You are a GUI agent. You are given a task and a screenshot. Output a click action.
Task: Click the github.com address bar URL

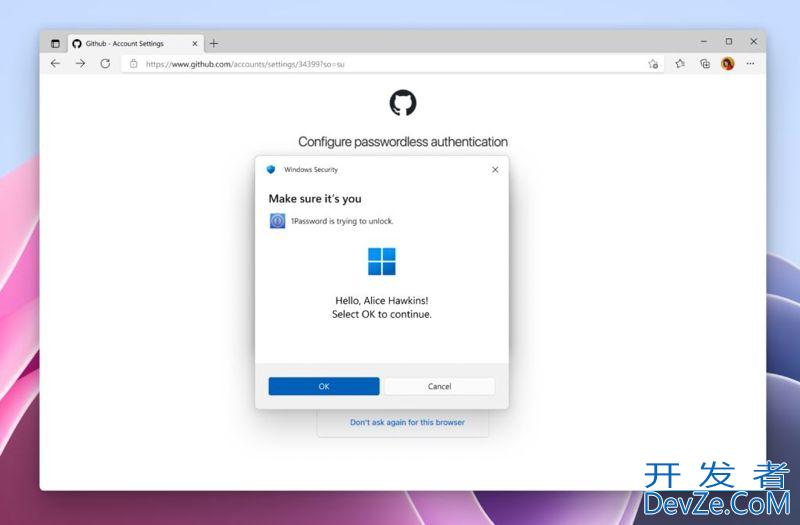245,64
